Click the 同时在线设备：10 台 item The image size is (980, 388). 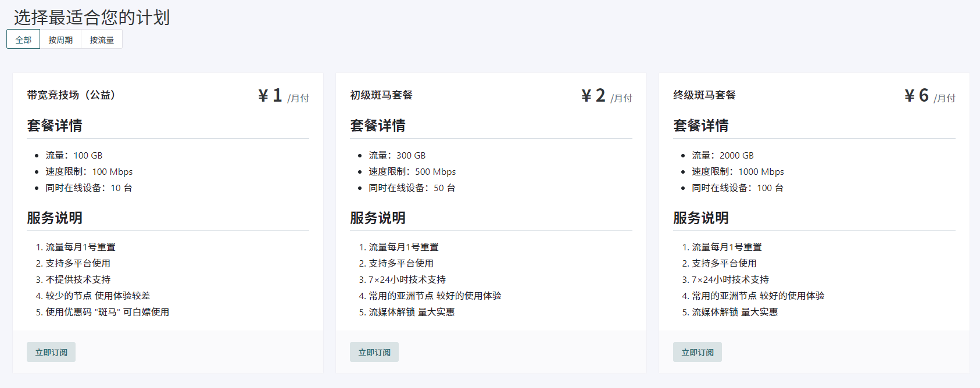coord(89,188)
